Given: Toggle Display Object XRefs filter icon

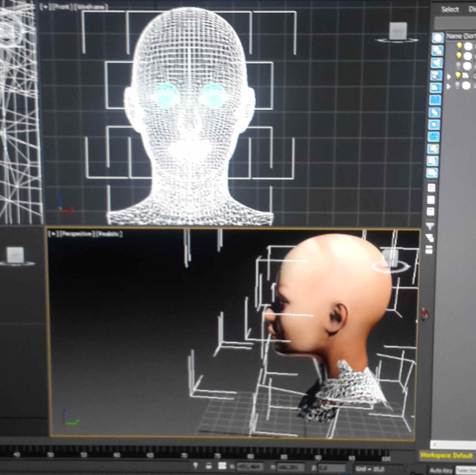Looking at the screenshot, I should pyautogui.click(x=434, y=124).
